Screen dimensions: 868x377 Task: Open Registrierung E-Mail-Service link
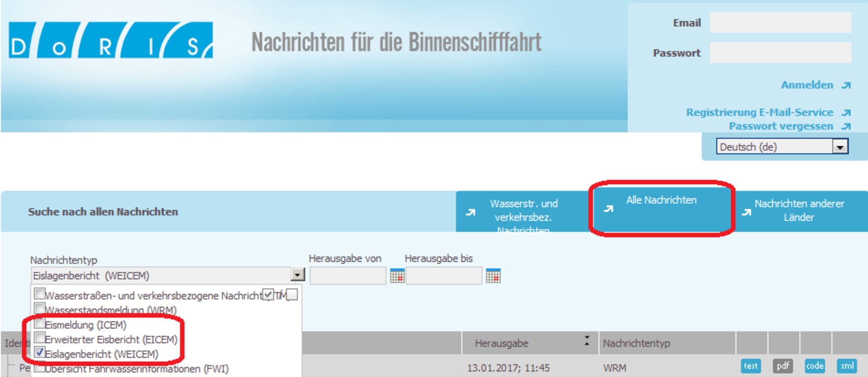pyautogui.click(x=759, y=112)
